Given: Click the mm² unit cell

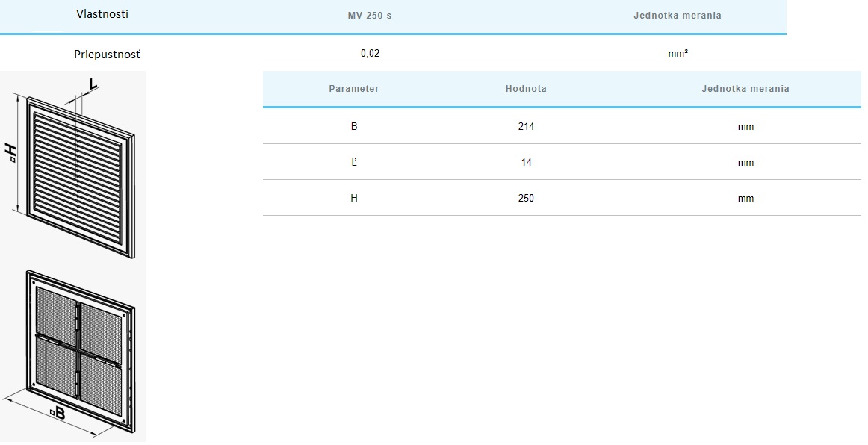Looking at the screenshot, I should point(678,54).
